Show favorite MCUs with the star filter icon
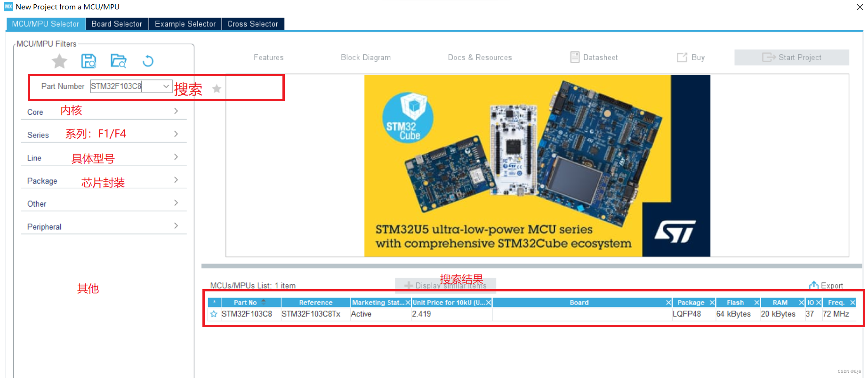Image resolution: width=868 pixels, height=378 pixels. click(x=59, y=61)
